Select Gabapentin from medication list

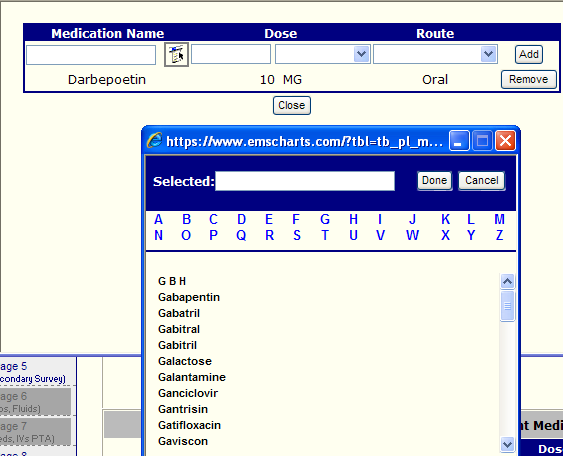[189, 297]
